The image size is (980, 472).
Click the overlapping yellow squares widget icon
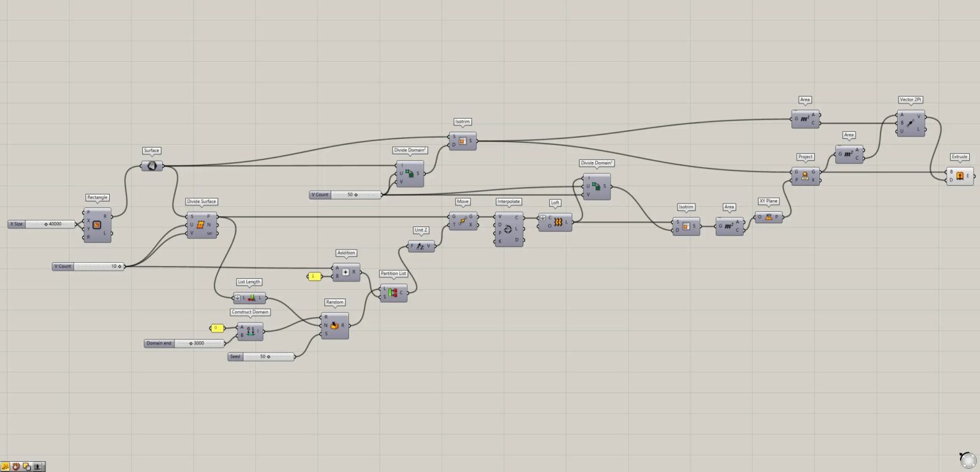point(27,466)
